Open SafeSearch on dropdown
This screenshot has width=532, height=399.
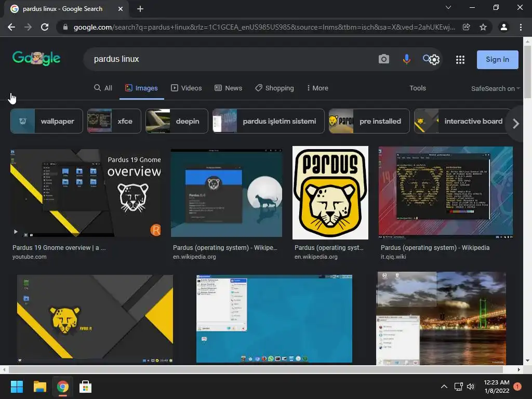tap(495, 88)
